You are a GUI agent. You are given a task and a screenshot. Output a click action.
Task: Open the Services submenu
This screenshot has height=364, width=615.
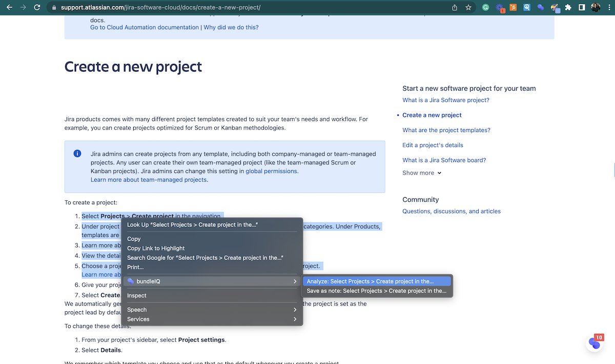click(212, 319)
